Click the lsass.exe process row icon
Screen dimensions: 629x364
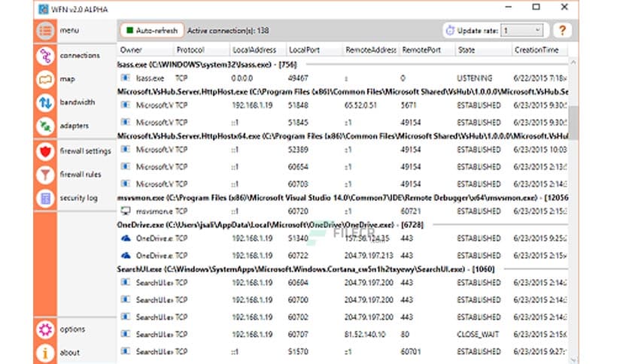tap(126, 77)
